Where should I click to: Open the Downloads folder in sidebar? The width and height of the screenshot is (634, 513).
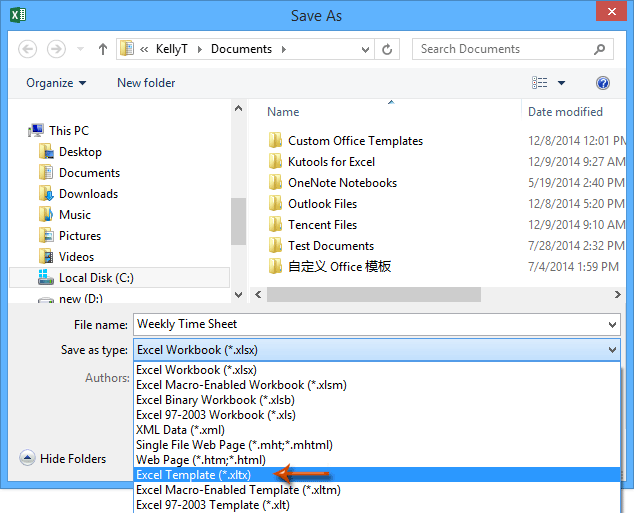click(x=88, y=194)
